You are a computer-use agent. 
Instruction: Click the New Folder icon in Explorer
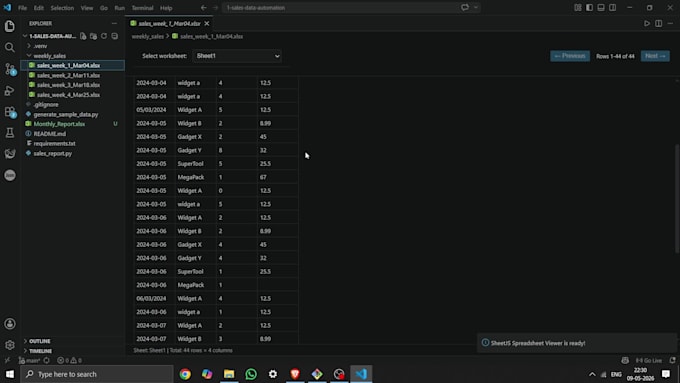93,36
